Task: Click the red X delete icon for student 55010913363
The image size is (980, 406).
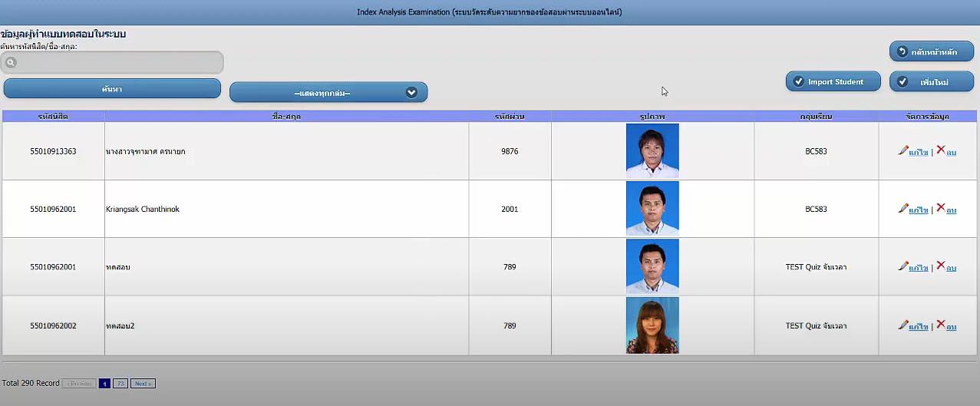Action: coord(941,150)
